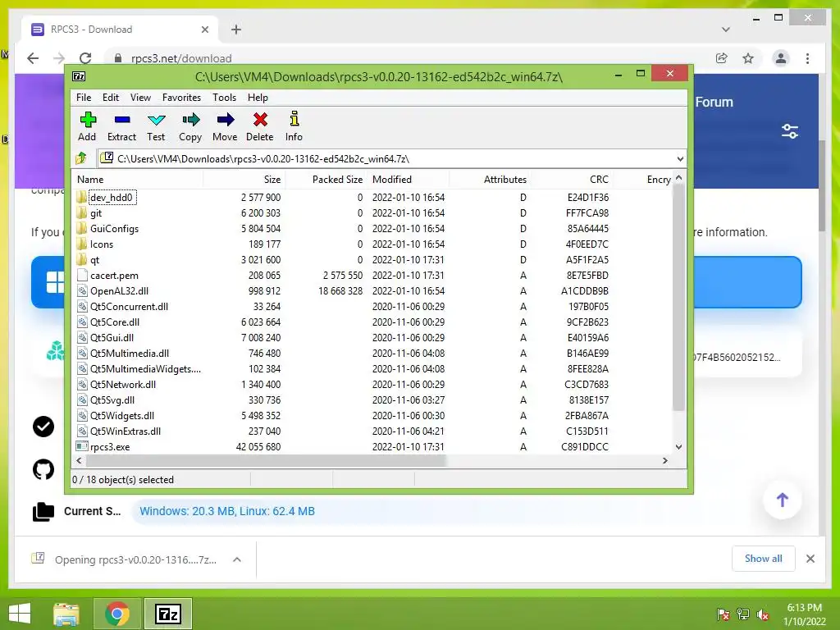Click the Chrome address bar
The width and height of the screenshot is (840, 630).
coord(407,58)
